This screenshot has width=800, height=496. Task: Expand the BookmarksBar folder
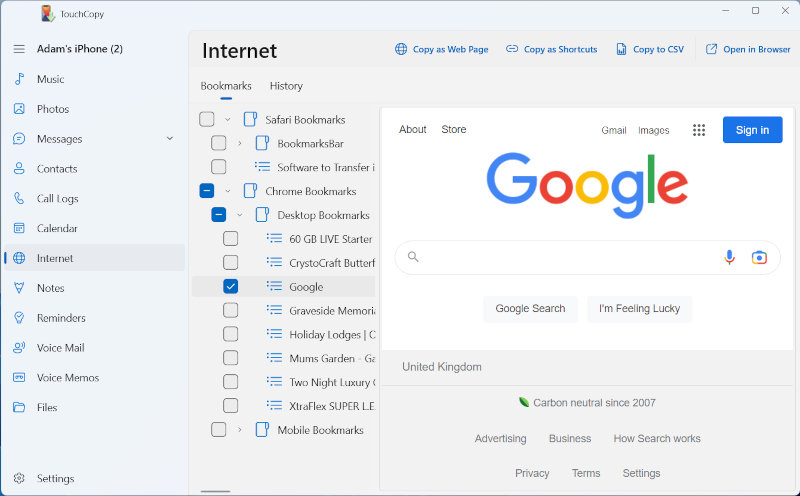(x=240, y=143)
